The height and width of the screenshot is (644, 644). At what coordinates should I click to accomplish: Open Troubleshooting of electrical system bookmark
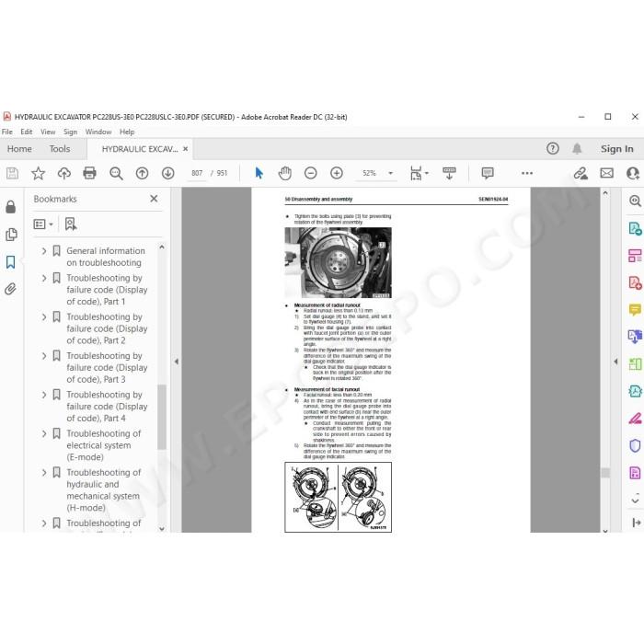pyautogui.click(x=103, y=445)
